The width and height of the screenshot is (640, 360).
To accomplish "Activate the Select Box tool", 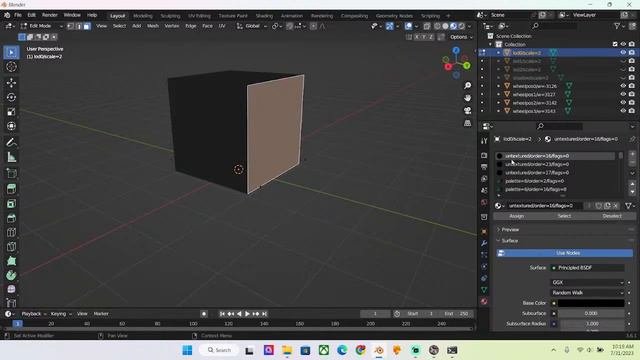I will tap(11, 52).
